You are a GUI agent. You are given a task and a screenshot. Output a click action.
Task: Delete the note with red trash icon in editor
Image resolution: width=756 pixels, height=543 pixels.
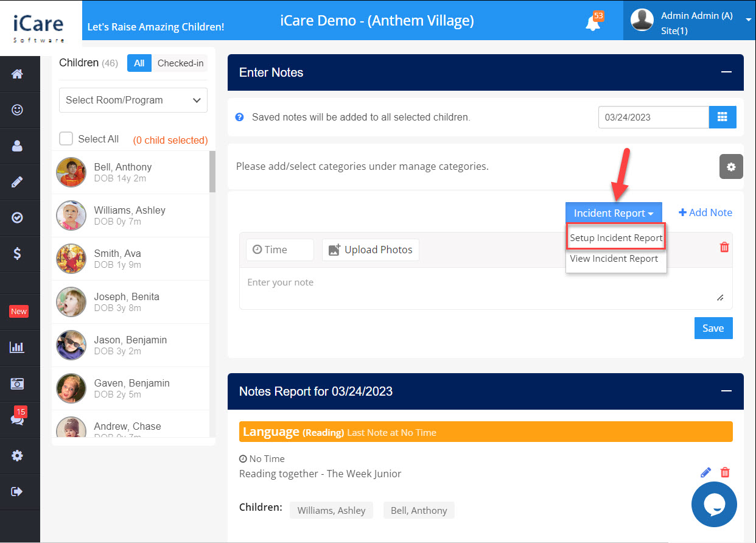[724, 247]
